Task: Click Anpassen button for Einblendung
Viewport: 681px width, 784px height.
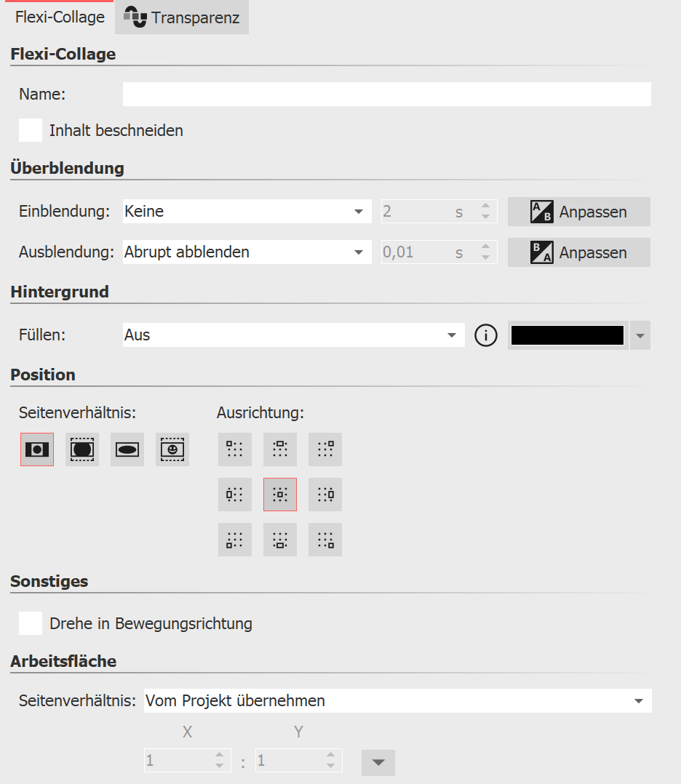Action: coord(579,212)
